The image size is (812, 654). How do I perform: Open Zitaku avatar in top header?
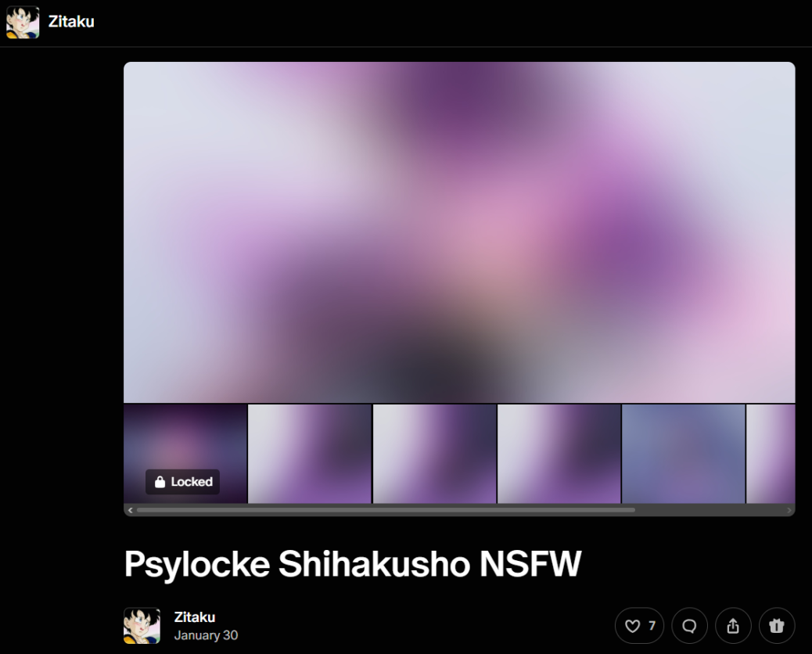[x=22, y=22]
